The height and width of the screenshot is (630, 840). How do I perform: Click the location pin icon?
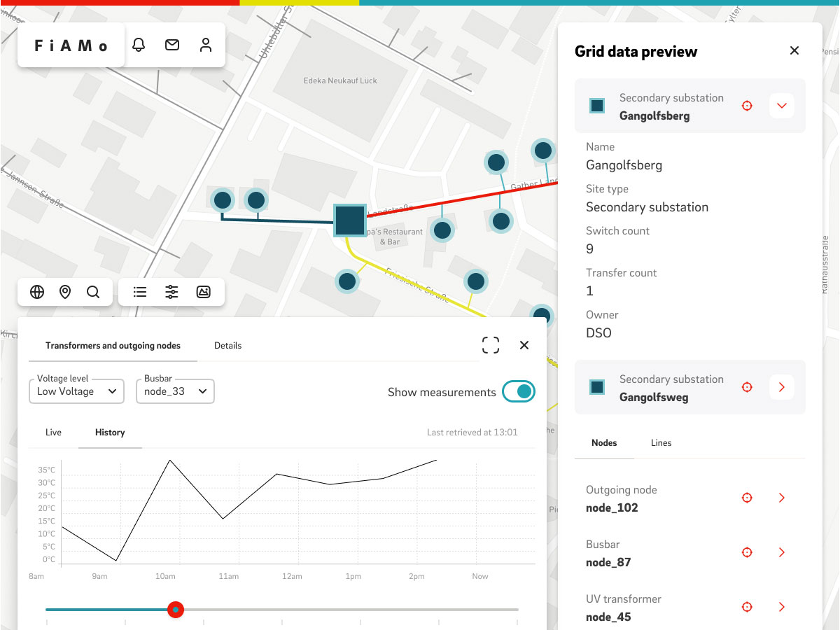[65, 292]
